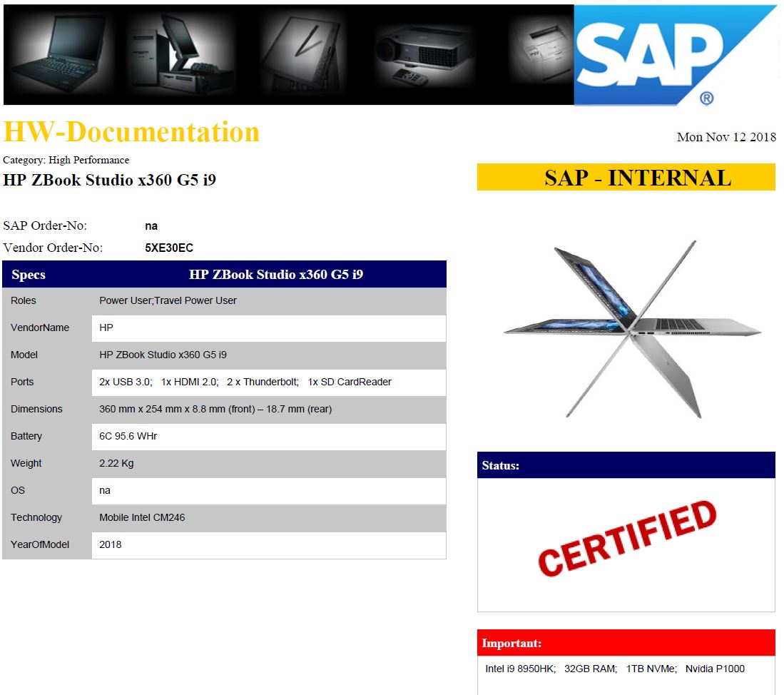Select 'Power User;Travel Power User' value
The width and height of the screenshot is (784, 695).
[x=168, y=300]
